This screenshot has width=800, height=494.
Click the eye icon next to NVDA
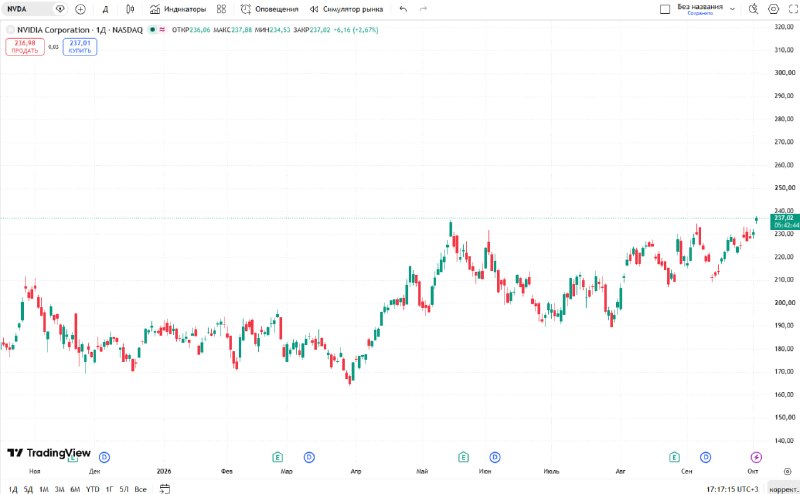pyautogui.click(x=60, y=9)
